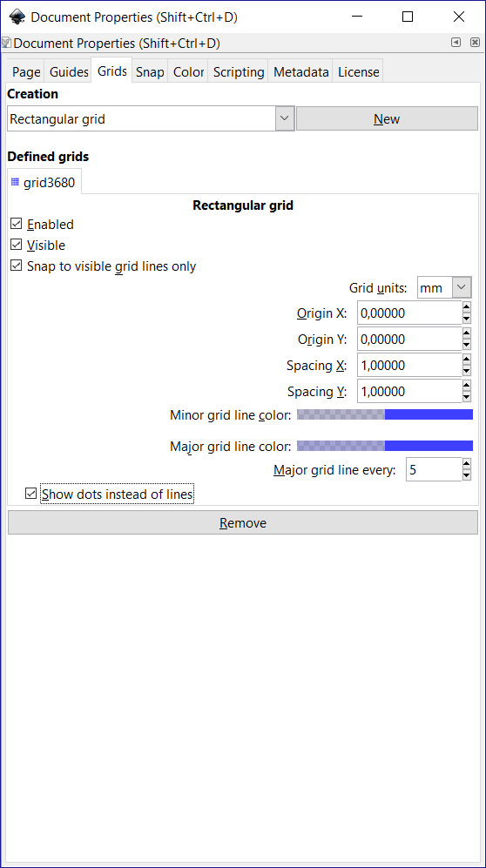
Task: Click the New grid button
Action: pyautogui.click(x=387, y=118)
